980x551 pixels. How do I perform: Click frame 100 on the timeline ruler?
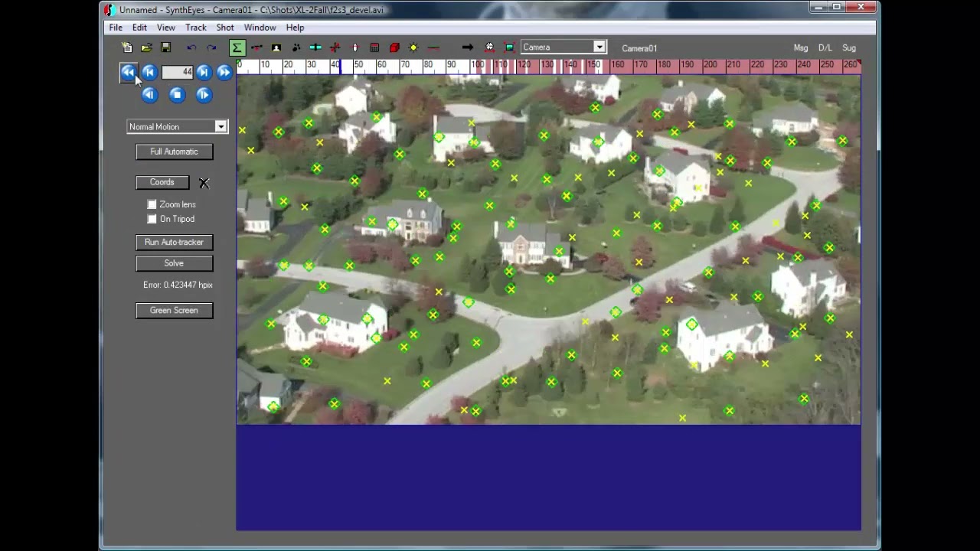478,66
